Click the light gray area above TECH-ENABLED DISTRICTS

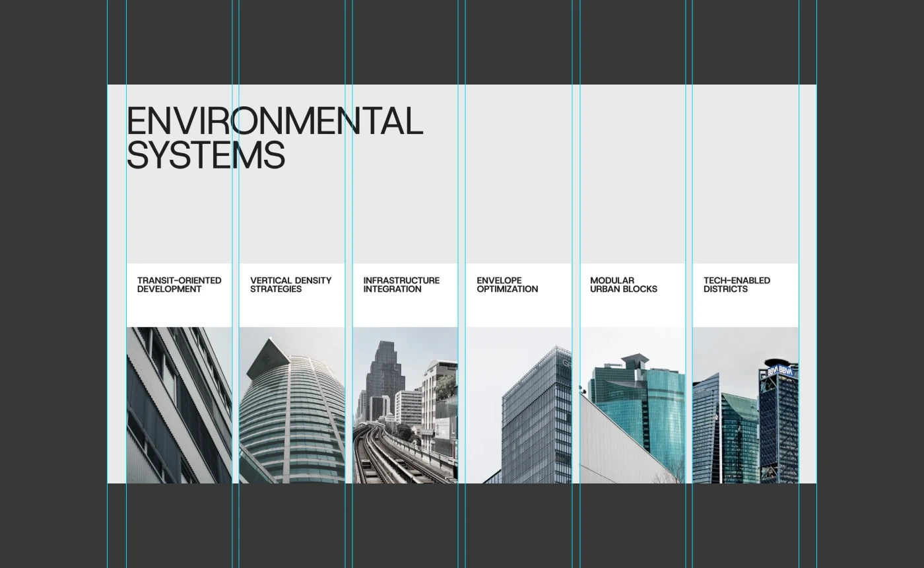tap(745, 198)
